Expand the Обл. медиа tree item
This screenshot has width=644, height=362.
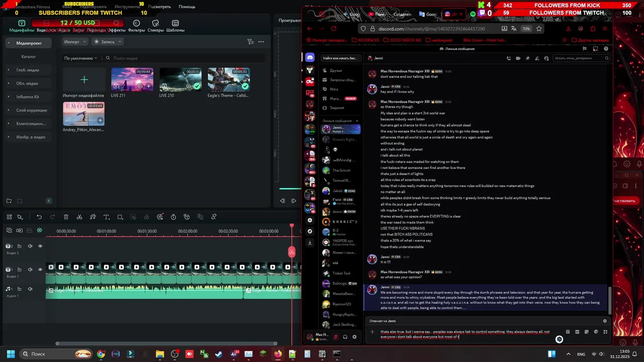[x=9, y=83]
